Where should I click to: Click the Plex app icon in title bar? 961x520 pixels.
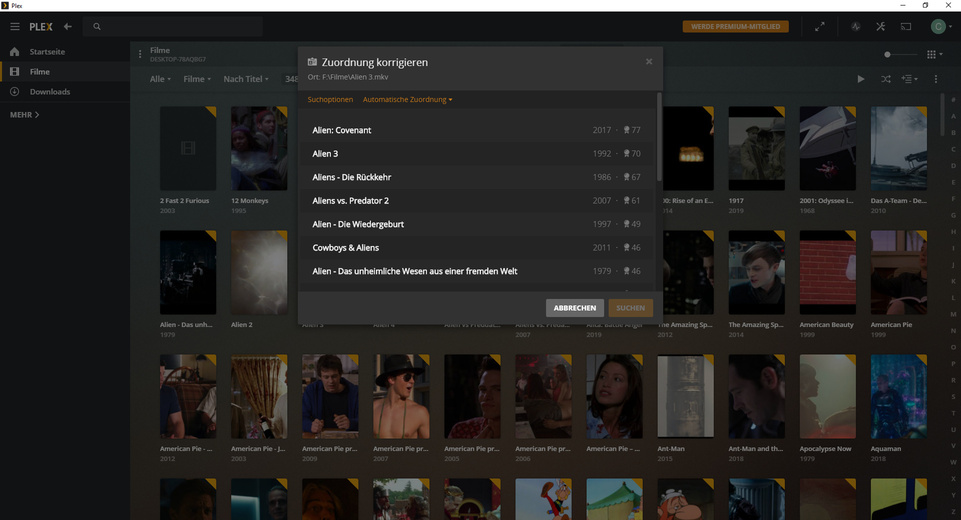(x=5, y=5)
